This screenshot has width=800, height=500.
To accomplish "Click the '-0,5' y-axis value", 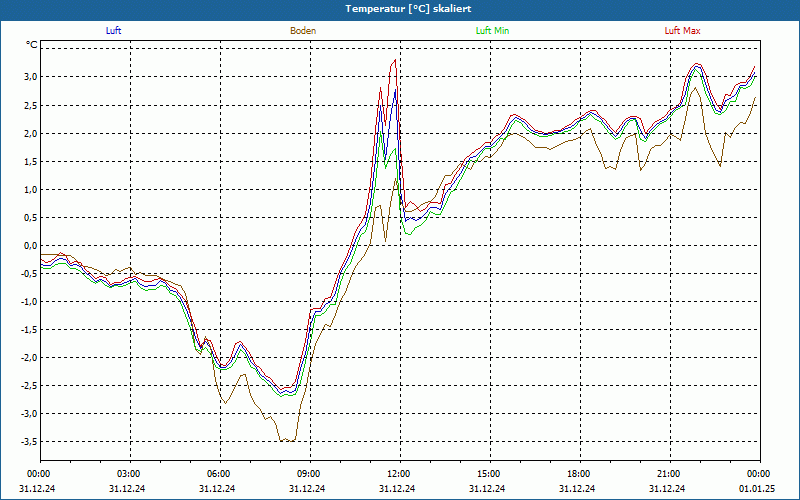I will click(30, 273).
